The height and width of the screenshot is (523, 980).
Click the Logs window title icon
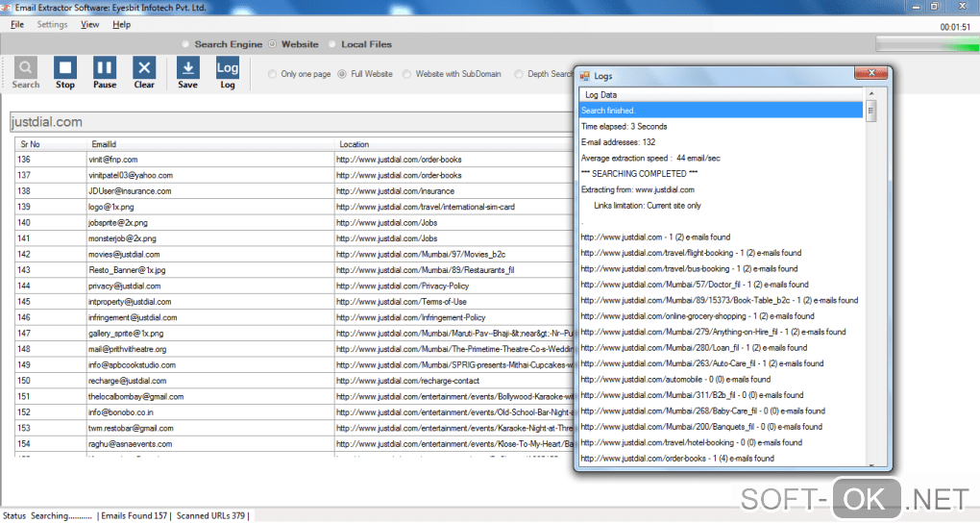[x=585, y=76]
